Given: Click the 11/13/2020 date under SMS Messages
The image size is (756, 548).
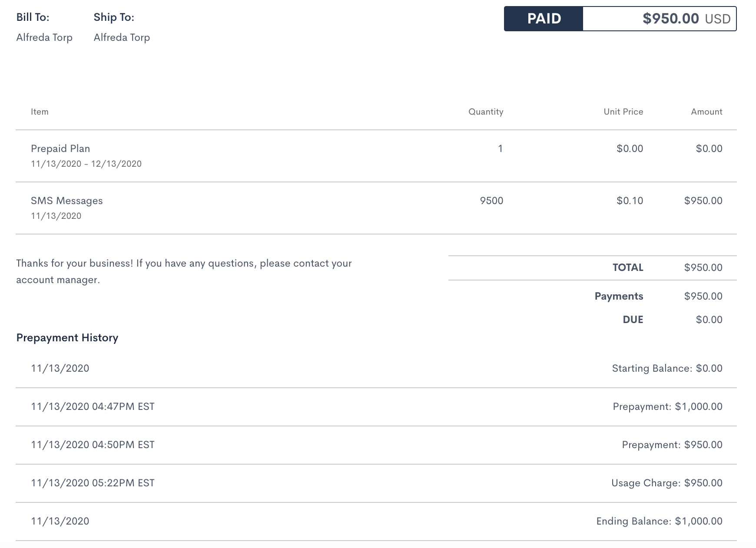Looking at the screenshot, I should 56,216.
